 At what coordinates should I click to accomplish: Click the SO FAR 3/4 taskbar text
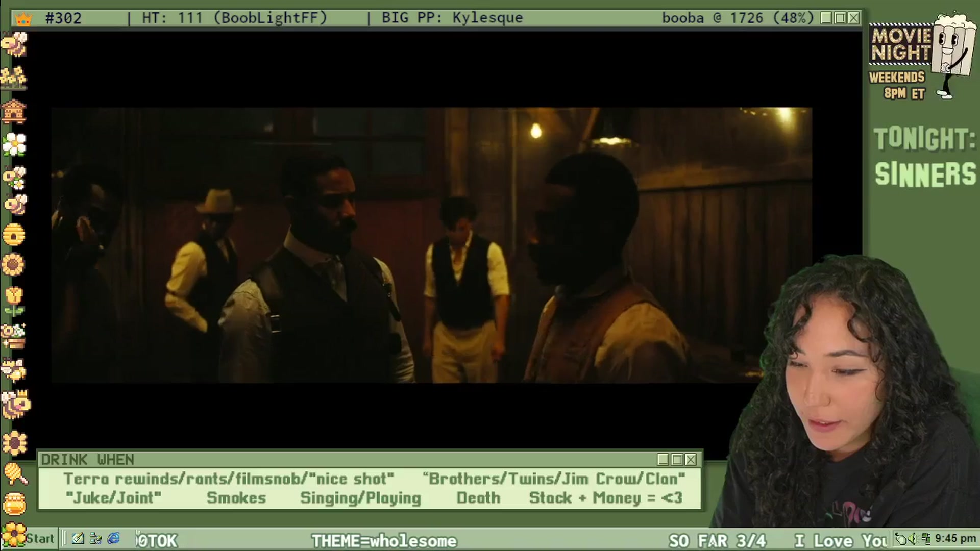tap(717, 540)
